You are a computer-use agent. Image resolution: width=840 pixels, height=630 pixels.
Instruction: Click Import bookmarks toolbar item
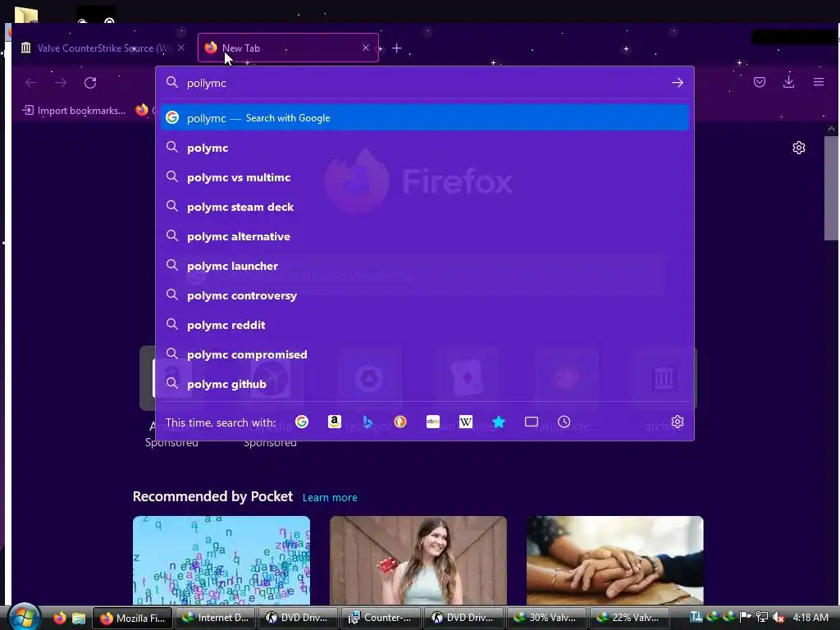pyautogui.click(x=74, y=111)
